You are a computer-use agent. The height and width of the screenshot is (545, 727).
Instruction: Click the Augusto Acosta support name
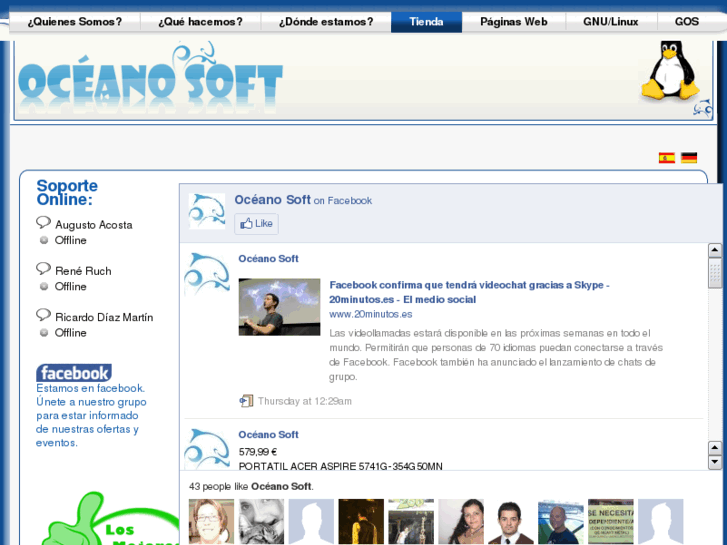point(94,225)
